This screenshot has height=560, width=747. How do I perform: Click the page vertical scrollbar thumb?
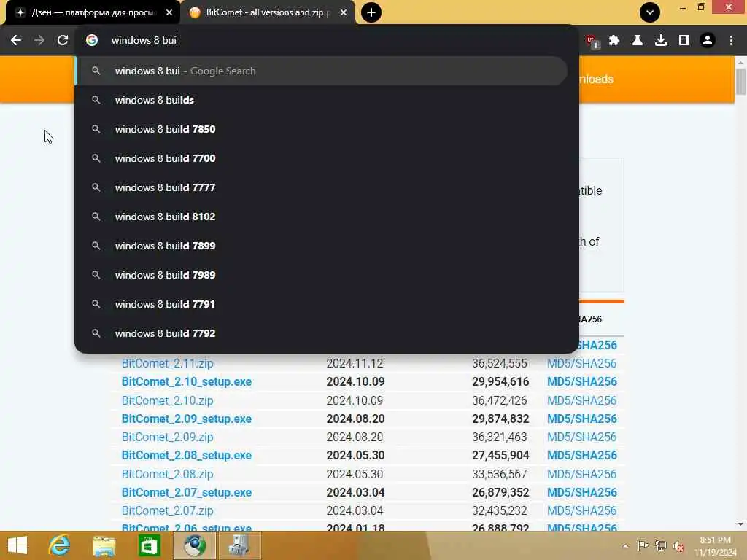tap(740, 82)
